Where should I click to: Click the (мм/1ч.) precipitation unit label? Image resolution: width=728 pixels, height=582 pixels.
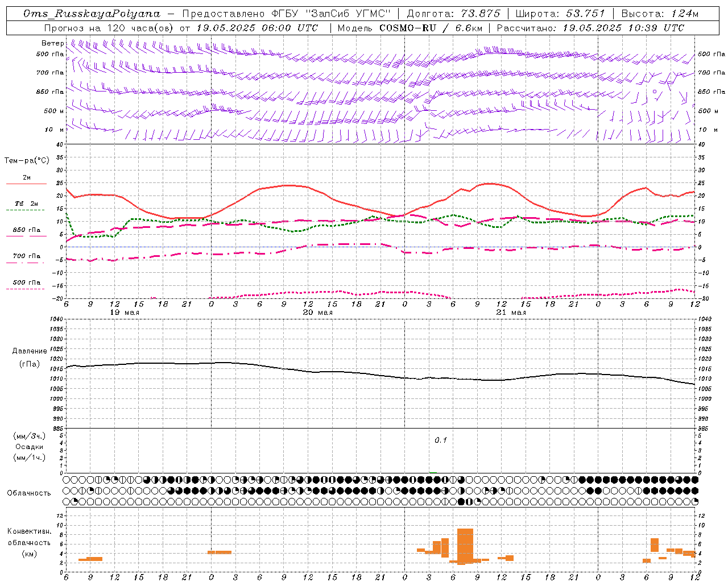tap(29, 458)
